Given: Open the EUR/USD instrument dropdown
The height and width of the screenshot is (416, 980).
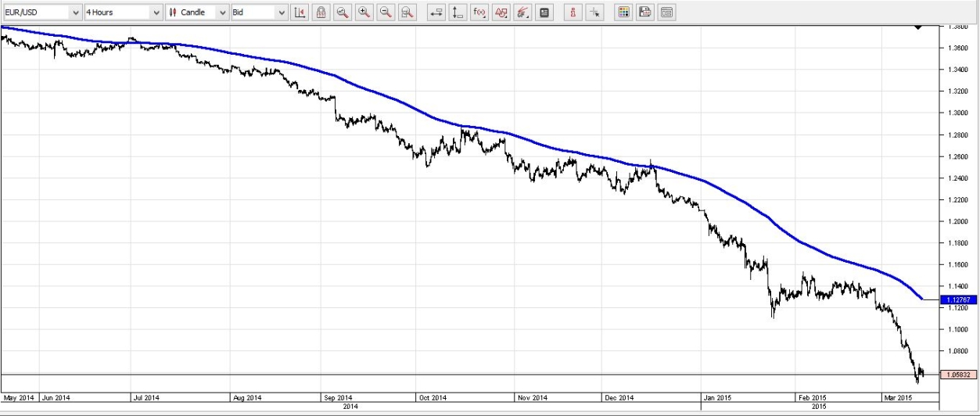Looking at the screenshot, I should click(42, 13).
